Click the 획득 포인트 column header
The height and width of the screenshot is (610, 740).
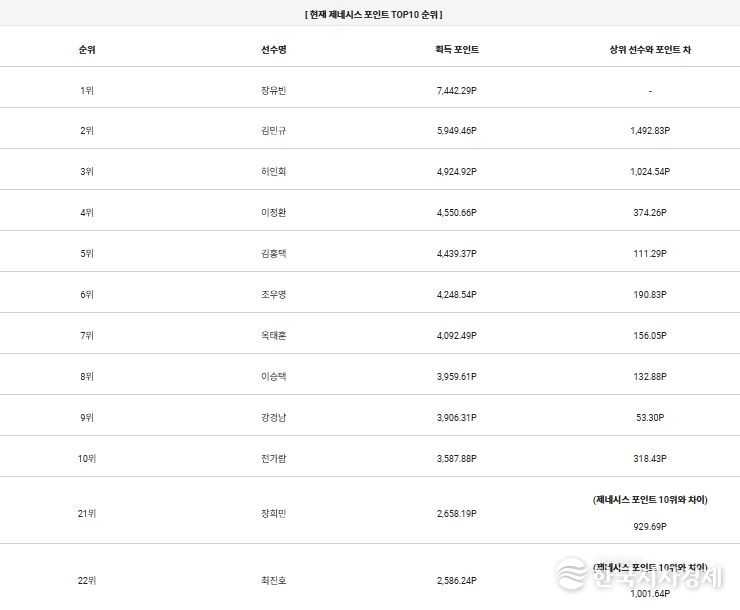(x=457, y=49)
